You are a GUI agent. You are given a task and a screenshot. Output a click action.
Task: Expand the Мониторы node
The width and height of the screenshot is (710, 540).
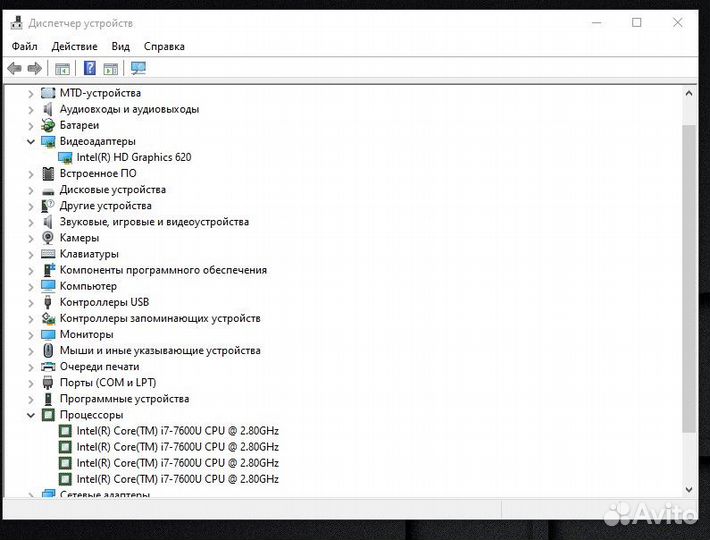pos(30,335)
